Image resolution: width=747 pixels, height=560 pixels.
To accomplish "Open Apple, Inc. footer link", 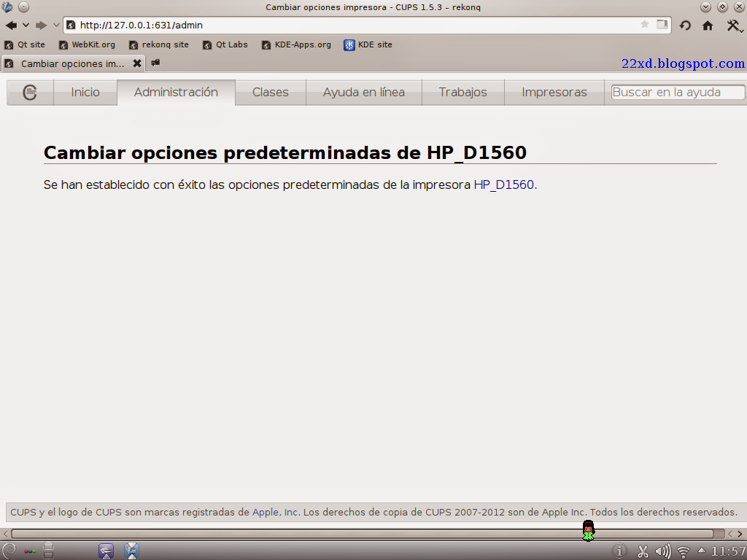I will [276, 513].
